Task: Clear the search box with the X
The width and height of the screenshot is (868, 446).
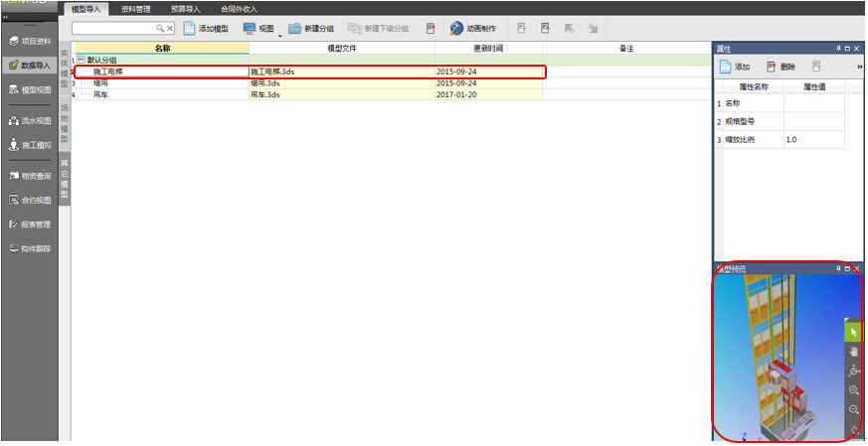Action: point(170,28)
